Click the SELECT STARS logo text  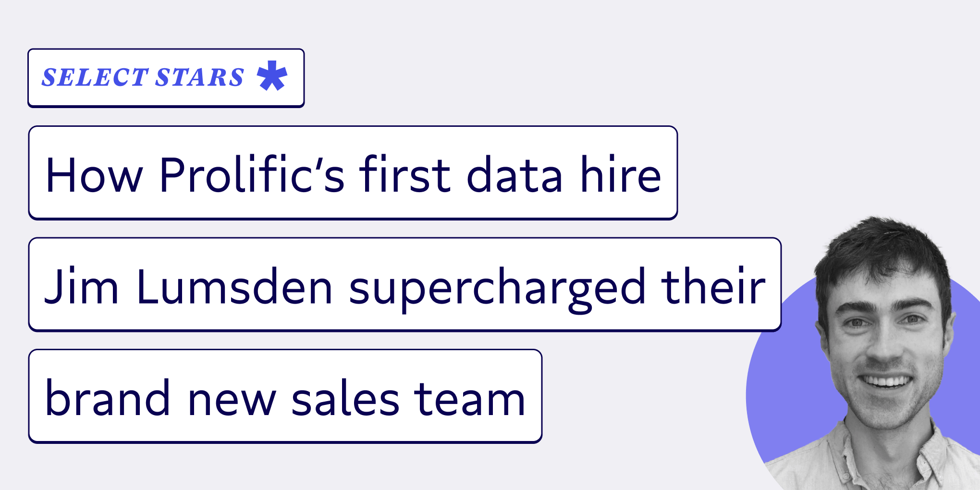click(x=143, y=77)
